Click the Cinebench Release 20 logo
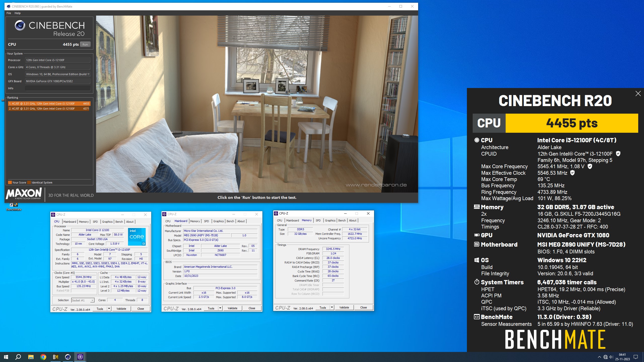The image size is (644, 362). click(50, 29)
